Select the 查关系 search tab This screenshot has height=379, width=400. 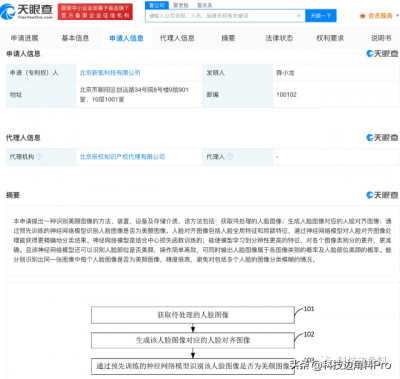tap(205, 5)
